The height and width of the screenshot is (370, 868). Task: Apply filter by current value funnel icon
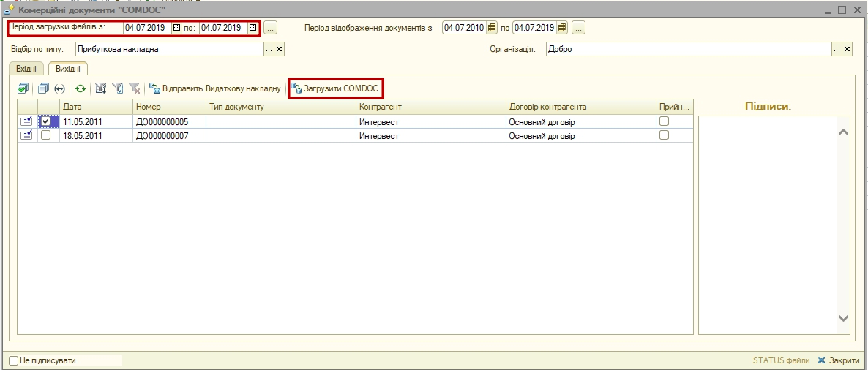[x=101, y=88]
